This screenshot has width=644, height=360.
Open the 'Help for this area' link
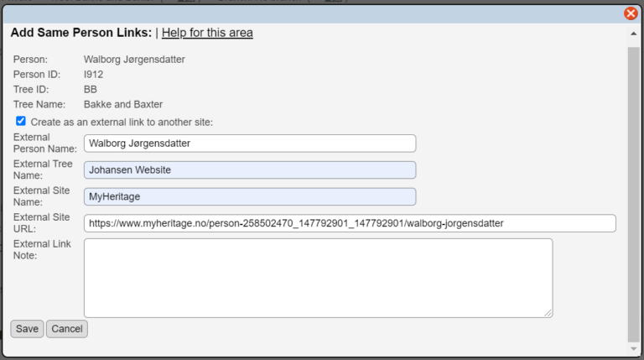pyautogui.click(x=207, y=33)
